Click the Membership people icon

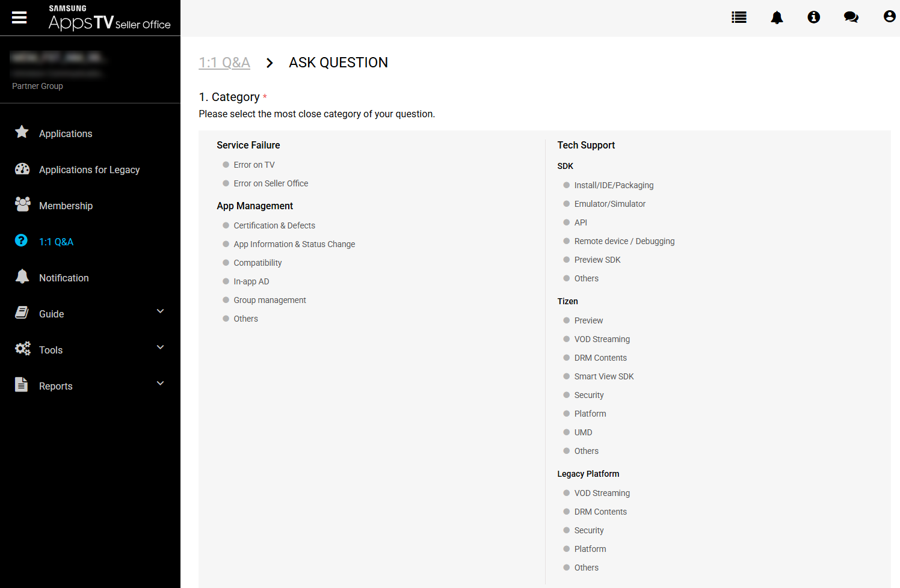tap(22, 205)
